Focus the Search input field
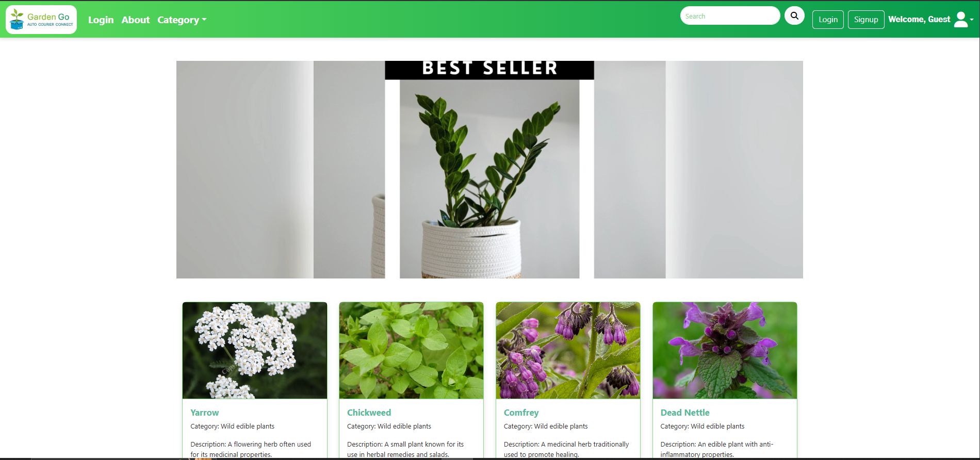Image resolution: width=980 pixels, height=460 pixels. click(730, 15)
